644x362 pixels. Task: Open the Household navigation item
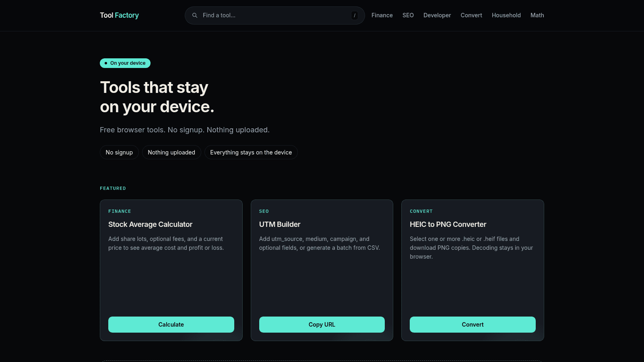(506, 15)
